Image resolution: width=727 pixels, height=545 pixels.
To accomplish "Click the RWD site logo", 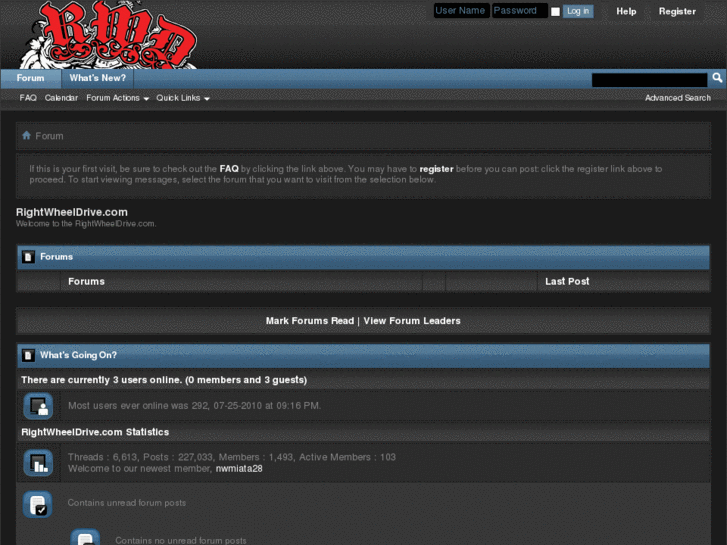I will click(x=108, y=35).
